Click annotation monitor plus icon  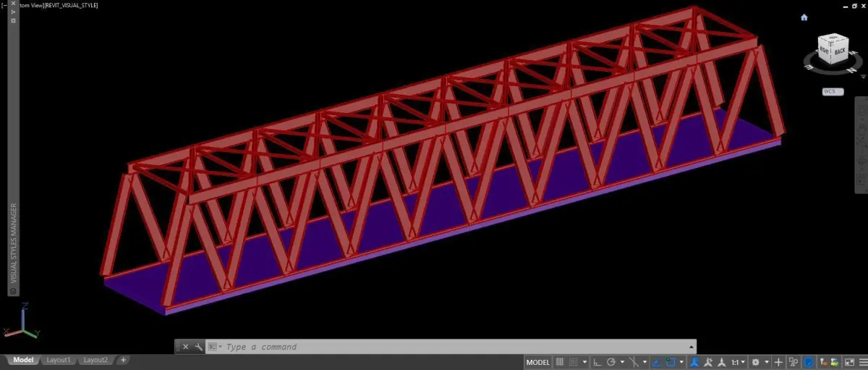tap(778, 362)
